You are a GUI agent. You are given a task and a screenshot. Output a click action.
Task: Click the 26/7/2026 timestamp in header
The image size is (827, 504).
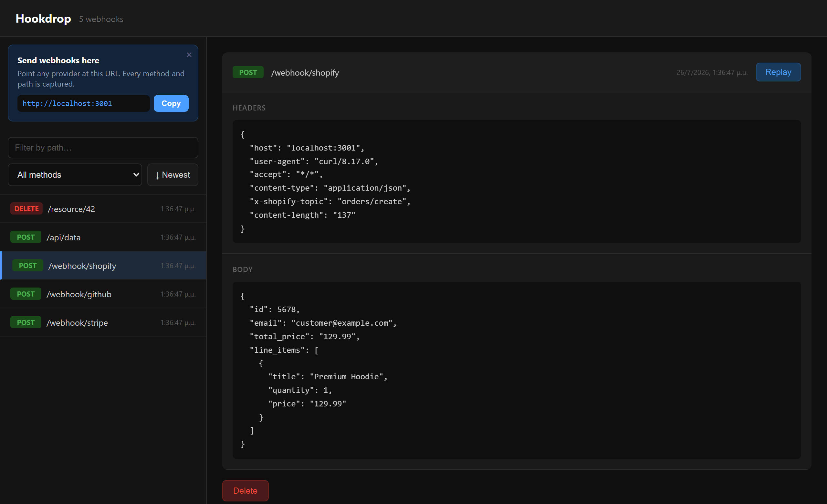[x=712, y=73]
